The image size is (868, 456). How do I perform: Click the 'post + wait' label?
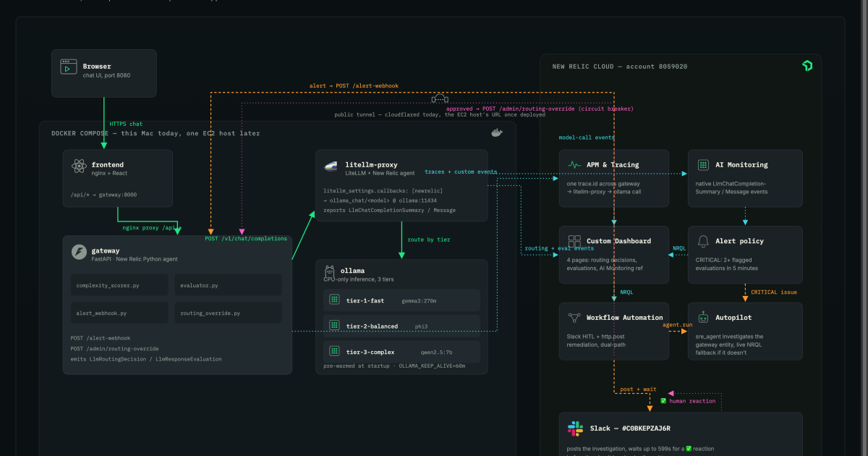click(x=637, y=389)
